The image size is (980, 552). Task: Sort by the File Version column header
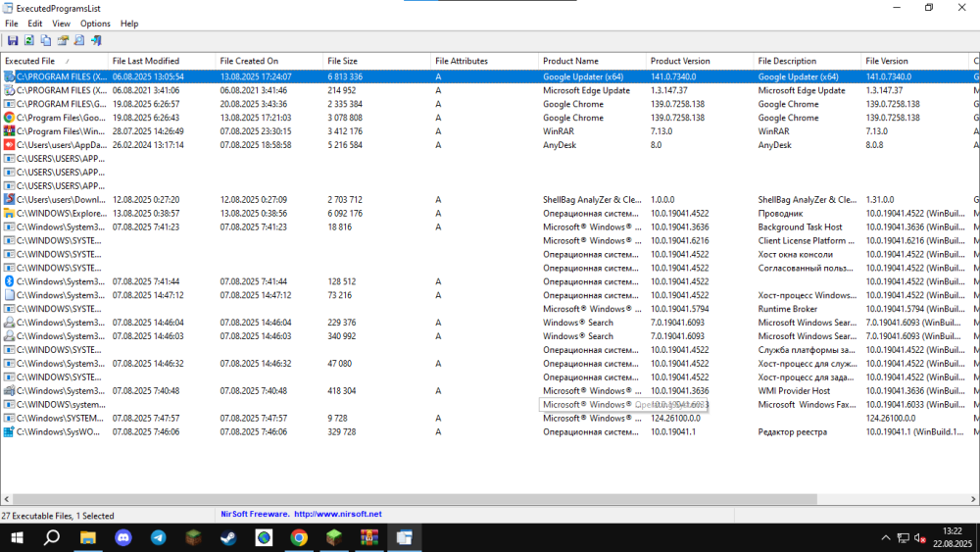coord(914,61)
